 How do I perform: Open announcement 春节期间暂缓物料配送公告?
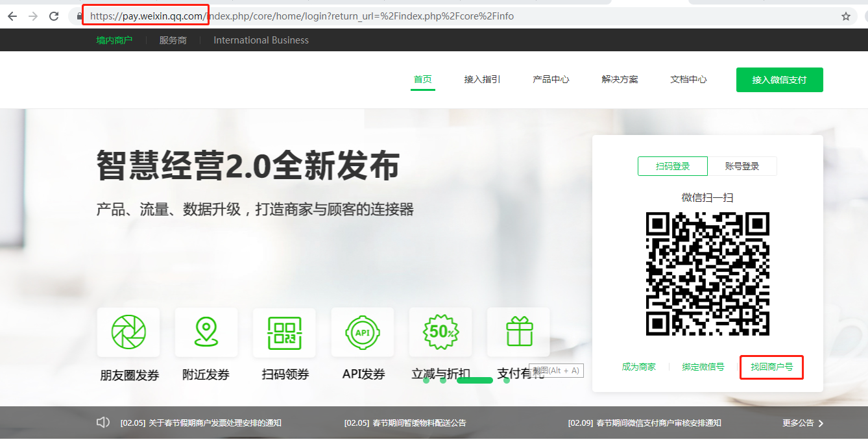click(x=405, y=423)
